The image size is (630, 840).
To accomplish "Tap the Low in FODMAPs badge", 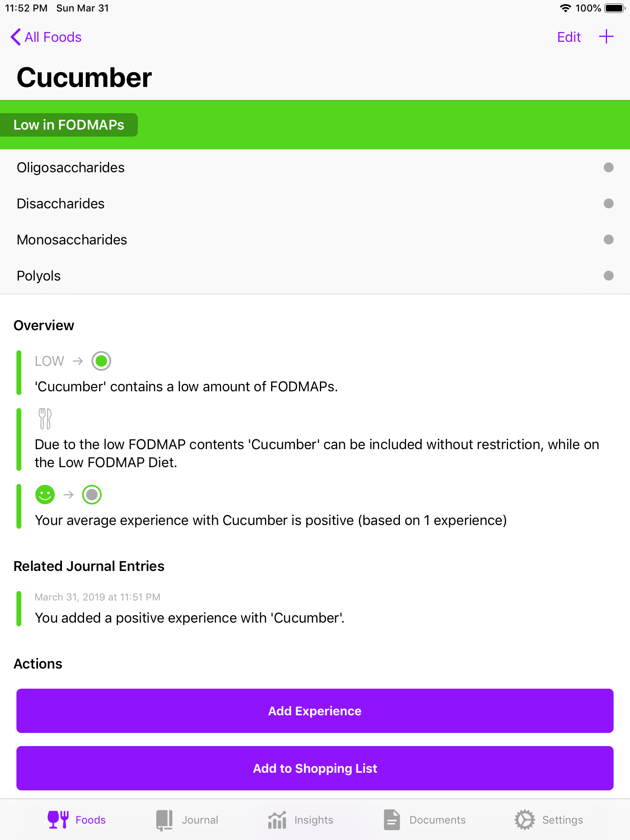I will (69, 125).
